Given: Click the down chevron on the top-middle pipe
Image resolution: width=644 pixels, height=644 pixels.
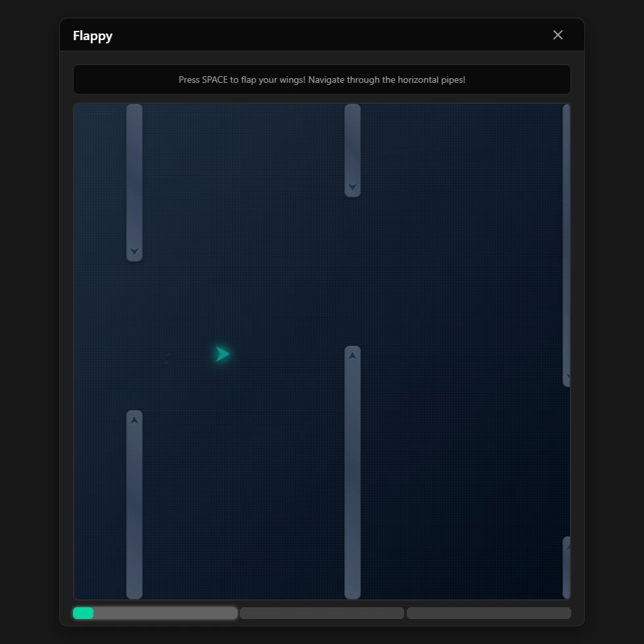Looking at the screenshot, I should click(352, 187).
